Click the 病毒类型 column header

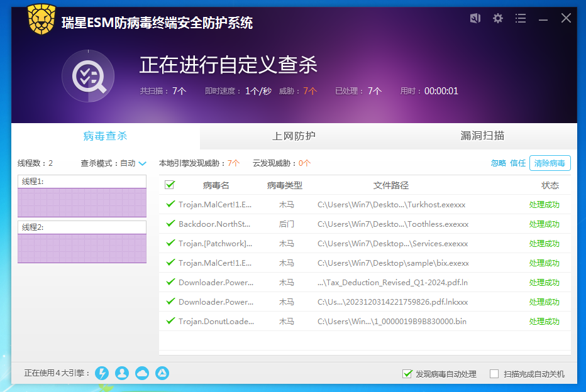pyautogui.click(x=285, y=185)
